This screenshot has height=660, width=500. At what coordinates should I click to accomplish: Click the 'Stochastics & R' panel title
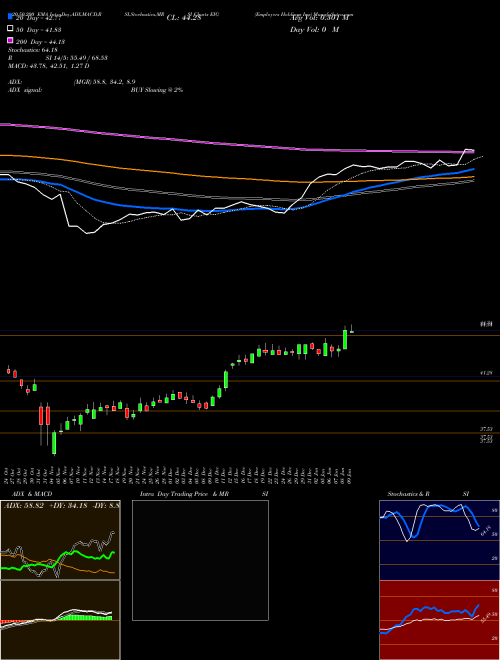[x=409, y=494]
